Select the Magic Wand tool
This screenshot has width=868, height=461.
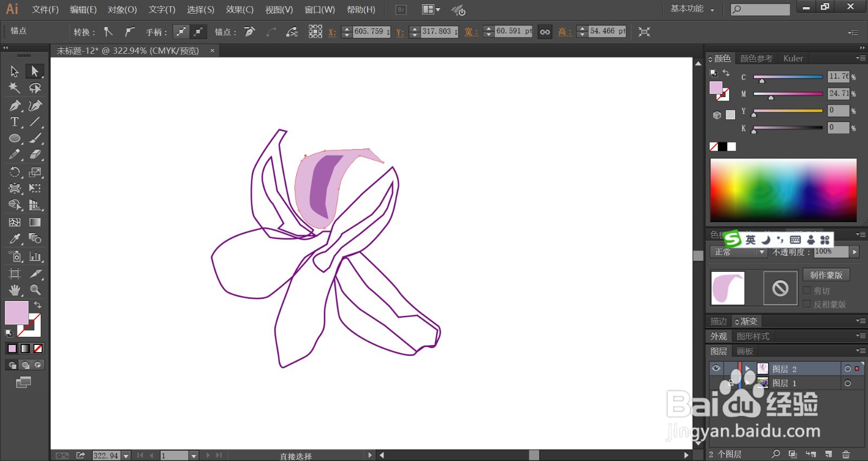tap(15, 88)
